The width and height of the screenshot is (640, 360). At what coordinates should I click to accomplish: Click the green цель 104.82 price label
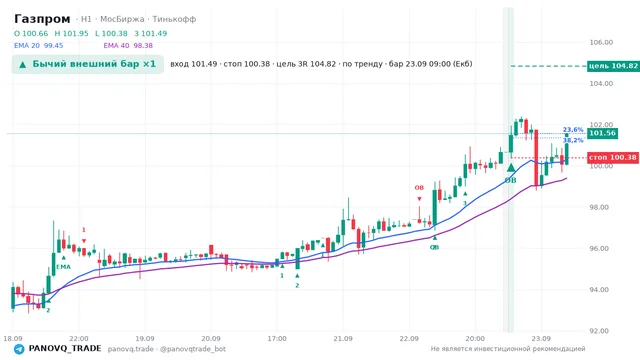click(x=613, y=66)
